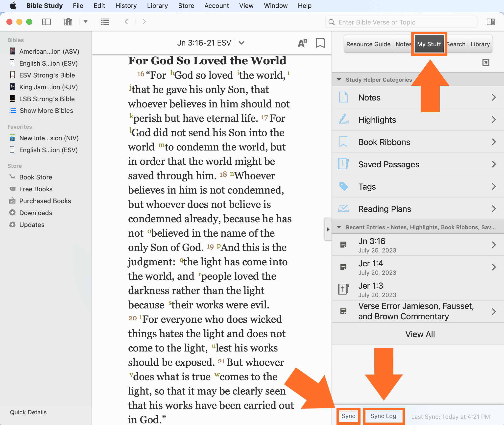Viewport: 504px width, 425px height.
Task: Open the Highlights category
Action: point(417,120)
